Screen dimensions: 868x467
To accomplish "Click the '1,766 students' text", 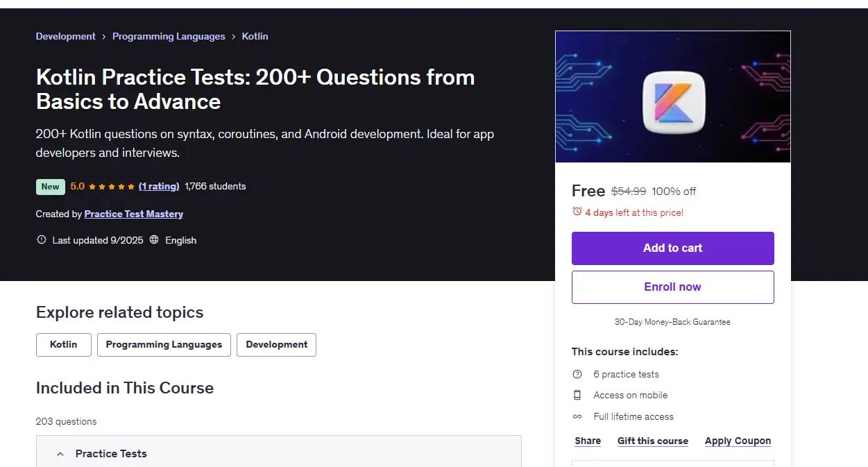I will click(215, 186).
